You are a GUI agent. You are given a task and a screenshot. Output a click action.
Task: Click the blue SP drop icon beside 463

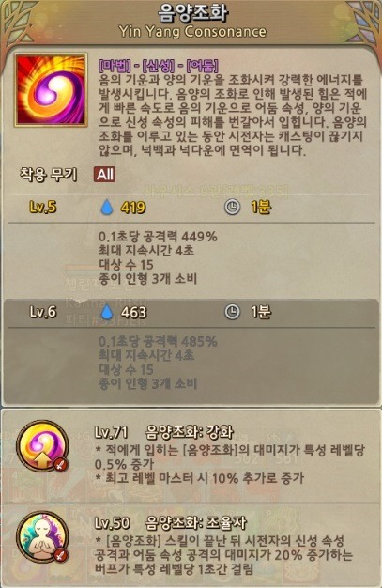pyautogui.click(x=107, y=312)
